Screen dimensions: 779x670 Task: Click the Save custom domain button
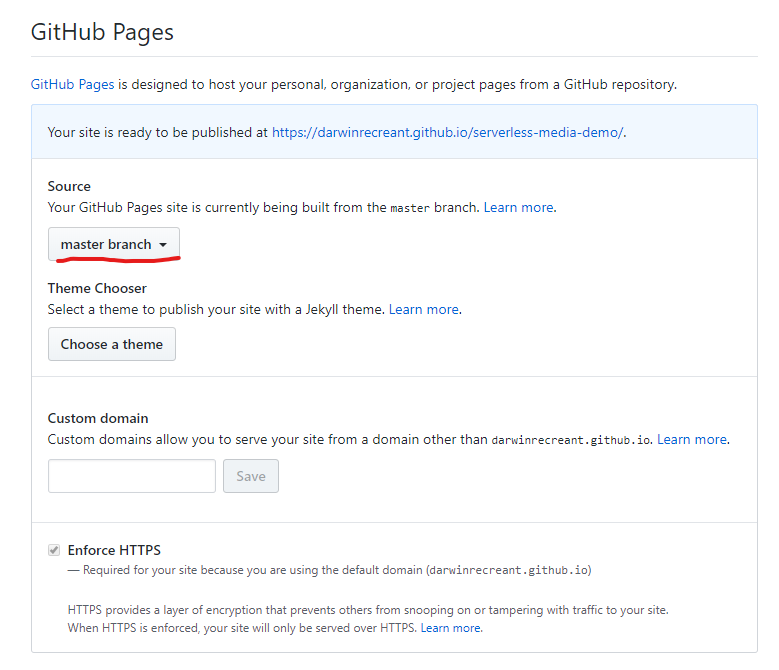point(251,476)
